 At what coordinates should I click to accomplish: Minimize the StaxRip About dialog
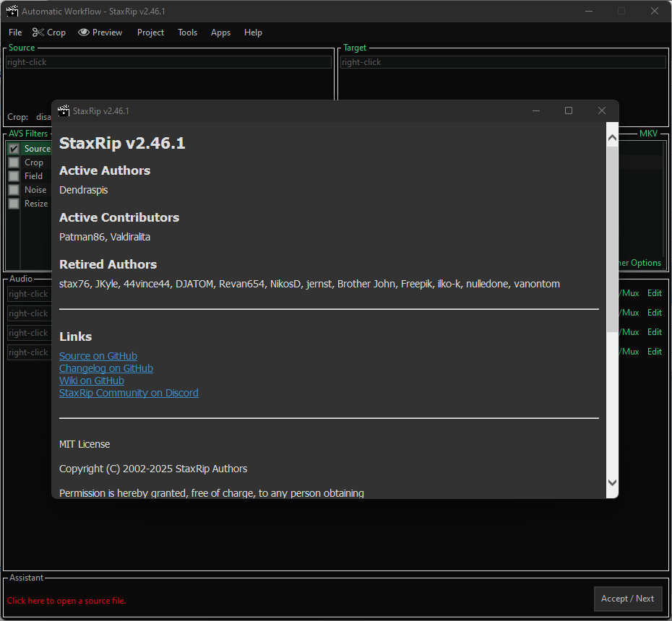coord(535,110)
